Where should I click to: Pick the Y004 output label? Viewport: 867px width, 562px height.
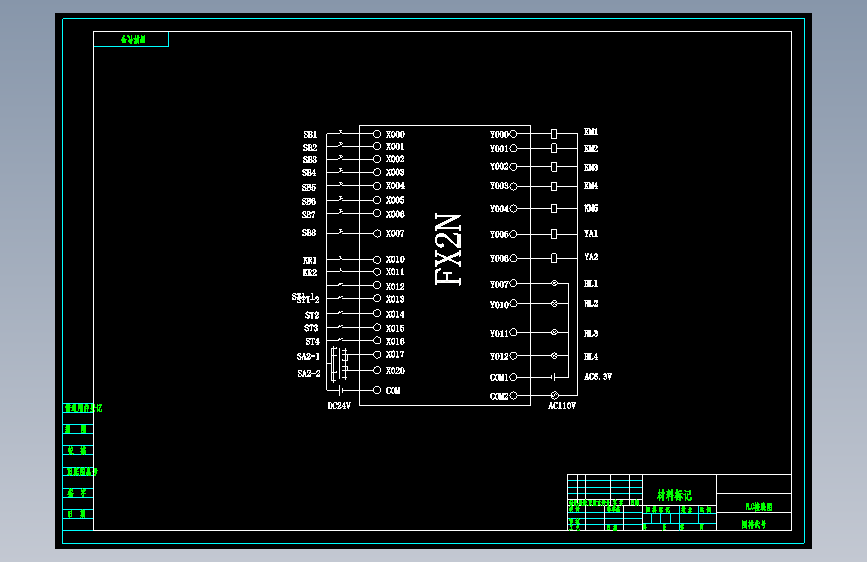[x=499, y=209]
